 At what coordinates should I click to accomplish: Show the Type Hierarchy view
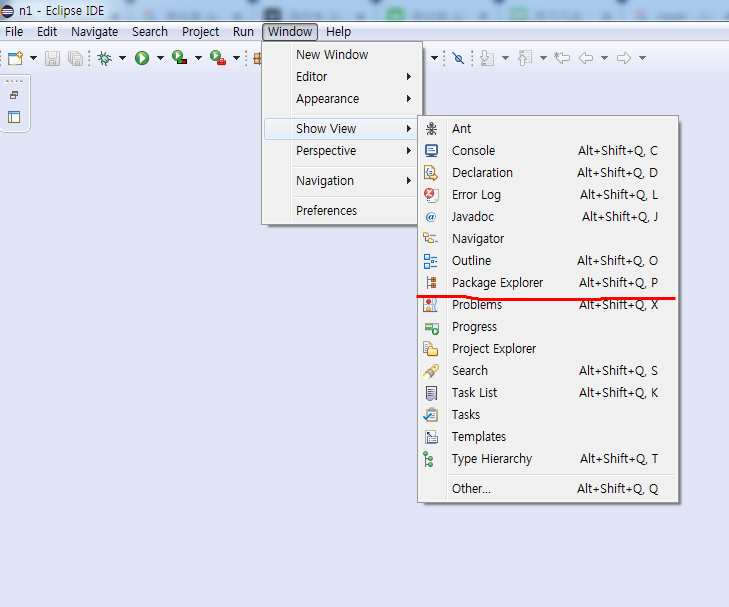[x=548, y=459]
